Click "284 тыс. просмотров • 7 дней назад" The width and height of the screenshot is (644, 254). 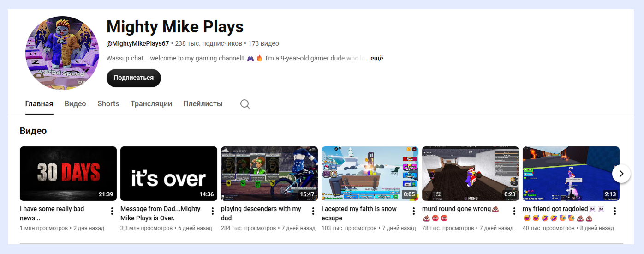click(268, 228)
